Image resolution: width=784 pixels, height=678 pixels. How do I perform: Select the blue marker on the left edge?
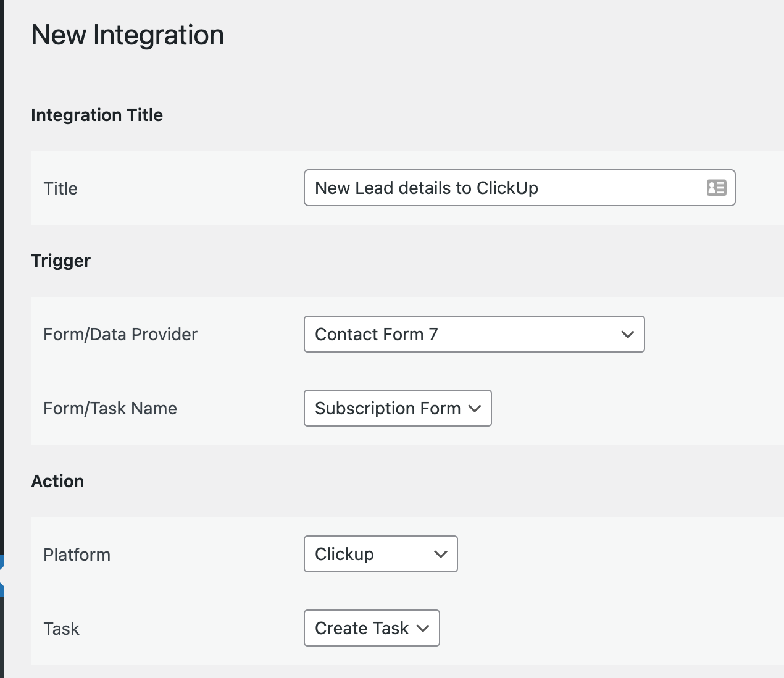point(2,574)
